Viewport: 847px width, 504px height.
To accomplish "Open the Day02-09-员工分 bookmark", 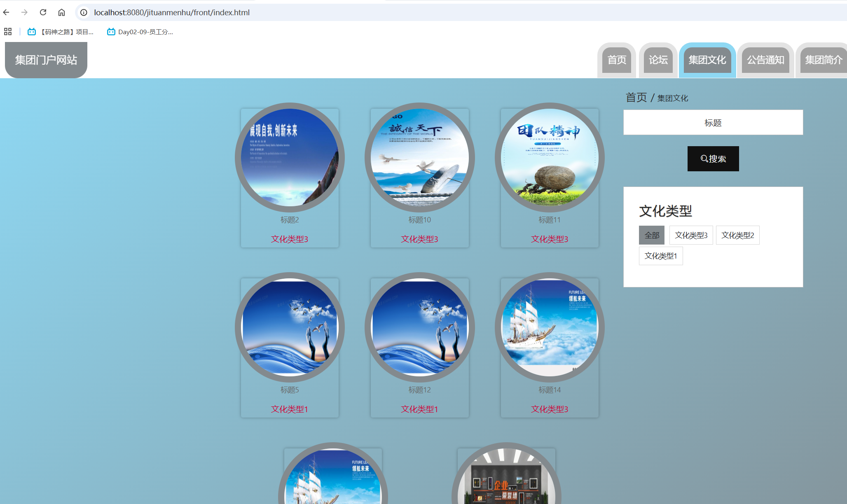I will (140, 32).
